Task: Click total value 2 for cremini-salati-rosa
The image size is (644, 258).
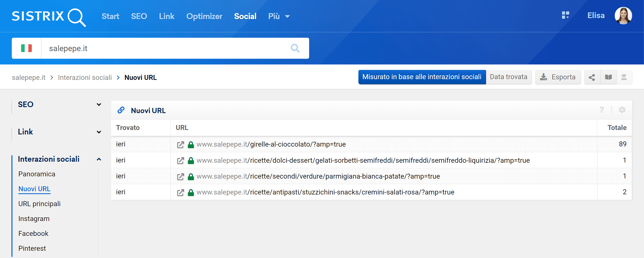Action: click(x=624, y=192)
